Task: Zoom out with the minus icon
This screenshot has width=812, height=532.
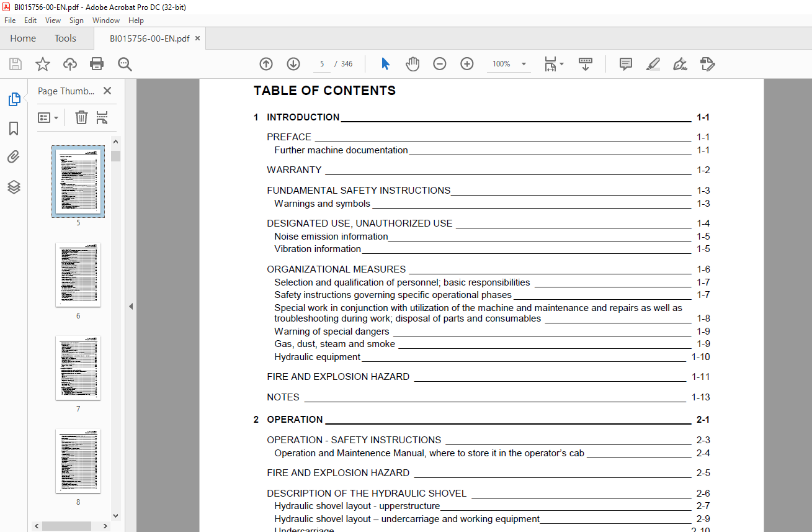Action: coord(440,64)
